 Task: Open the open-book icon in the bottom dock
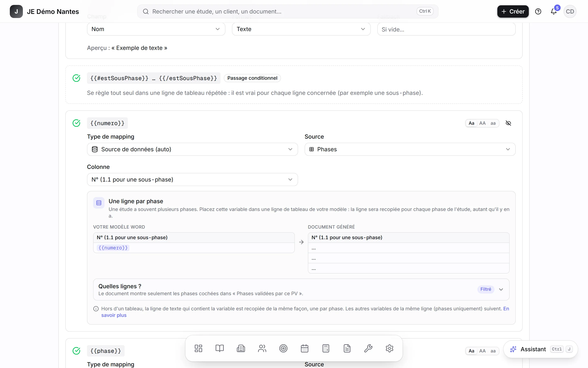pos(220,348)
